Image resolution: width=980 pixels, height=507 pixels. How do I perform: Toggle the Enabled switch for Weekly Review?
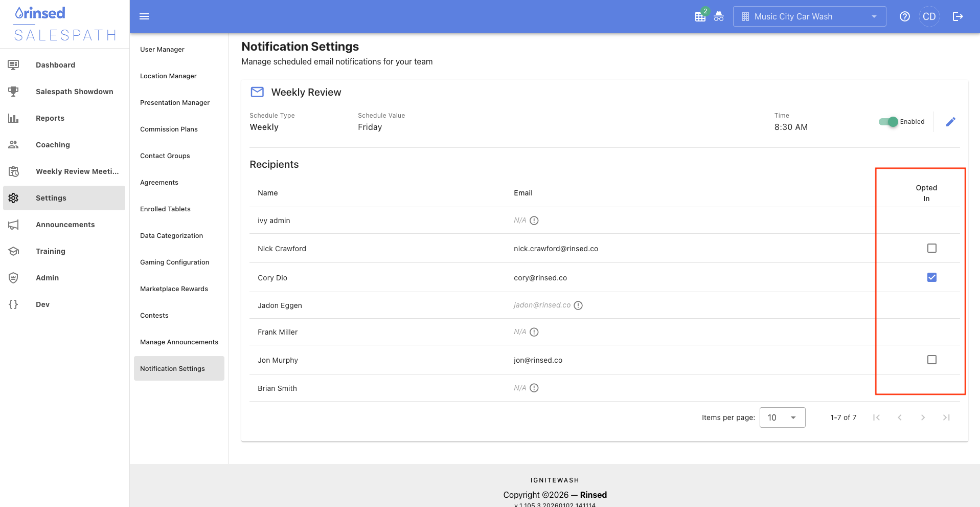(x=888, y=122)
